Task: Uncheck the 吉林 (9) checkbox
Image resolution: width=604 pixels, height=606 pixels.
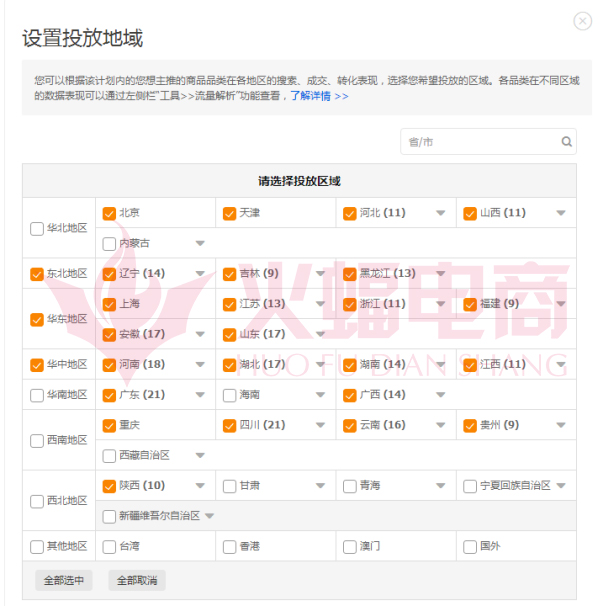Action: 230,274
